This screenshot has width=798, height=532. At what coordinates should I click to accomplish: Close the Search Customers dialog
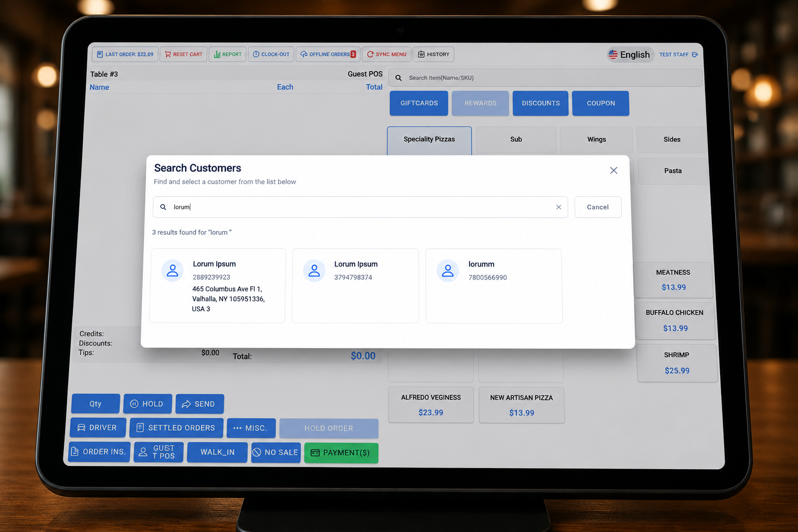tap(614, 170)
